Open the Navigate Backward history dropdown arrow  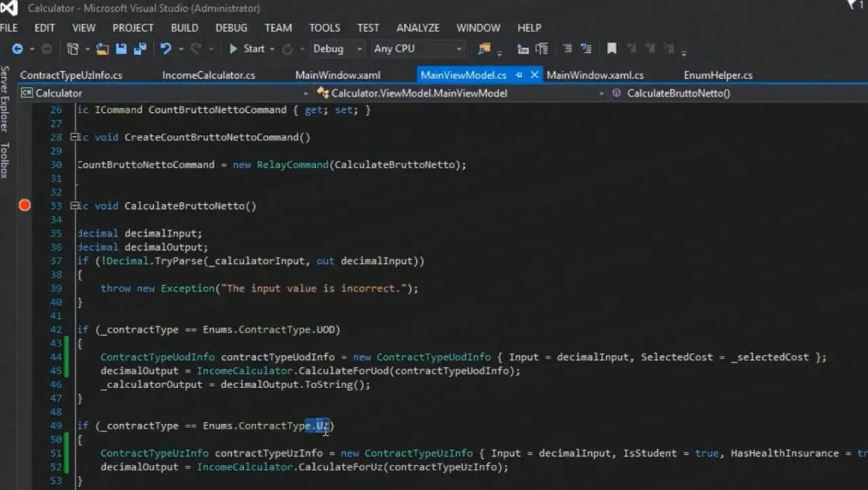(31, 49)
